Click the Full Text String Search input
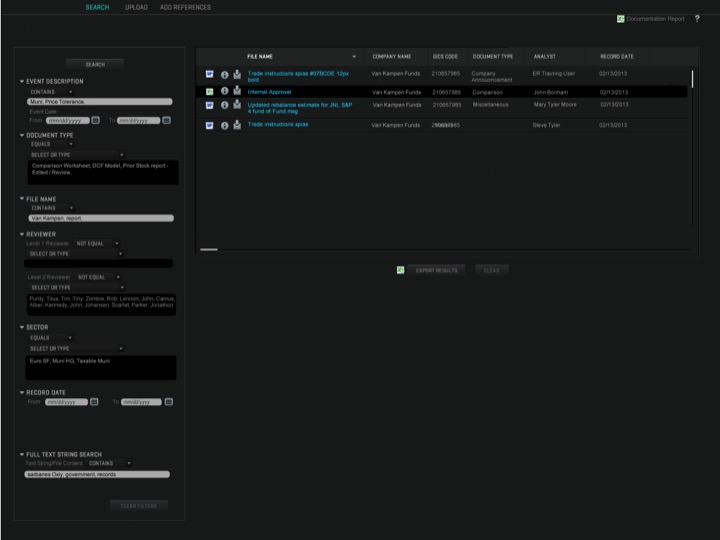 98,475
